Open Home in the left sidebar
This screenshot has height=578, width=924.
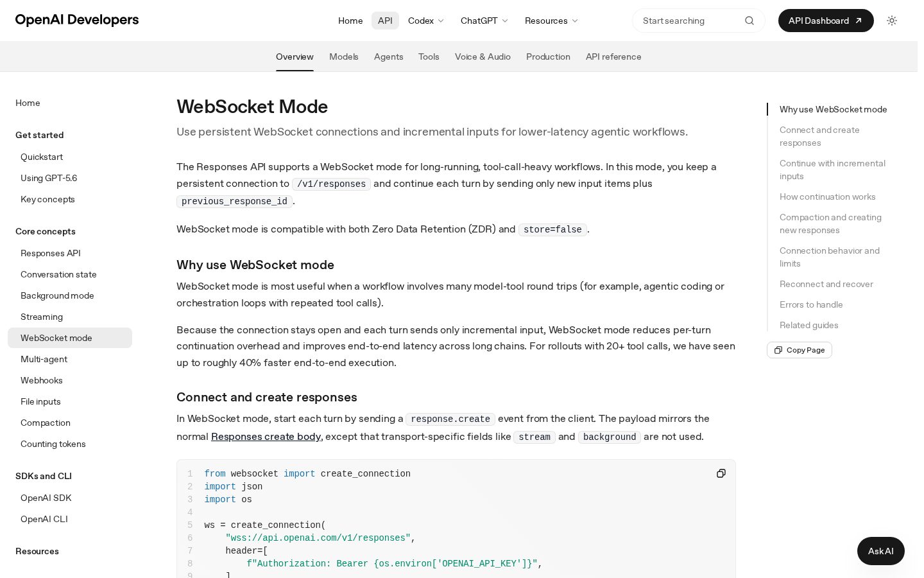click(28, 103)
